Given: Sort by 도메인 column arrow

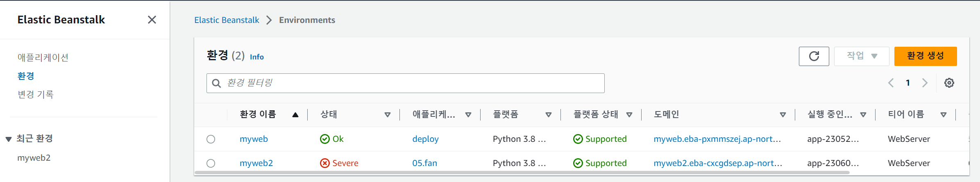Looking at the screenshot, I should (x=783, y=115).
